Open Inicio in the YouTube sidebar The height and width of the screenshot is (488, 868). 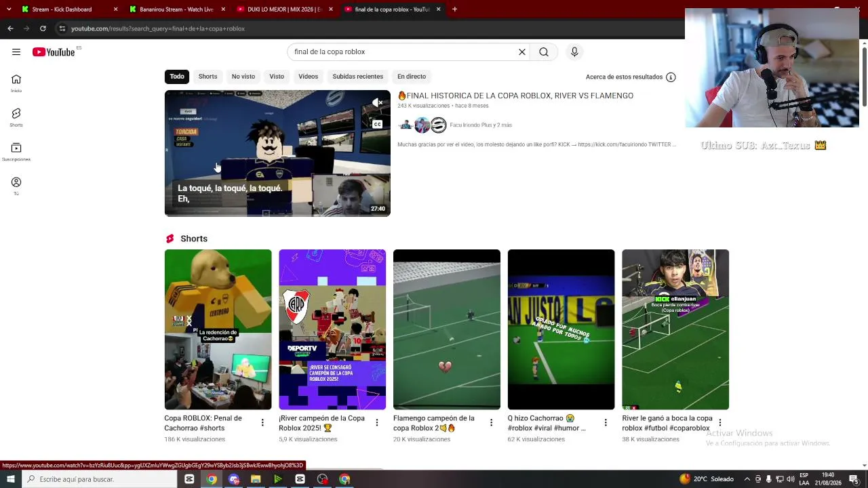[x=16, y=83]
